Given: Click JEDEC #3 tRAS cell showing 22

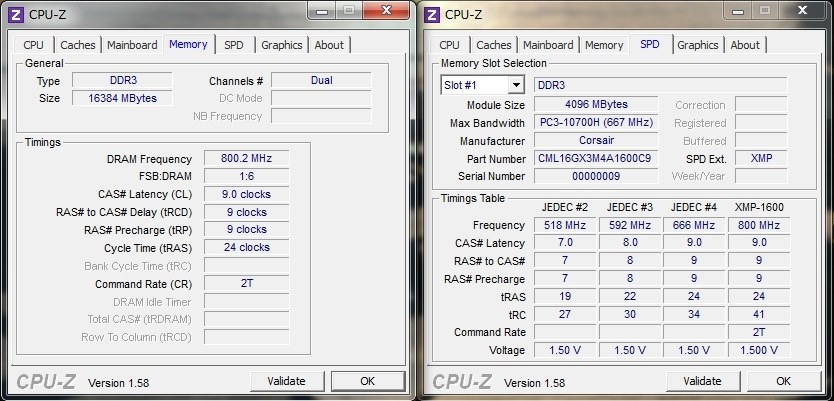Looking at the screenshot, I should [x=630, y=296].
